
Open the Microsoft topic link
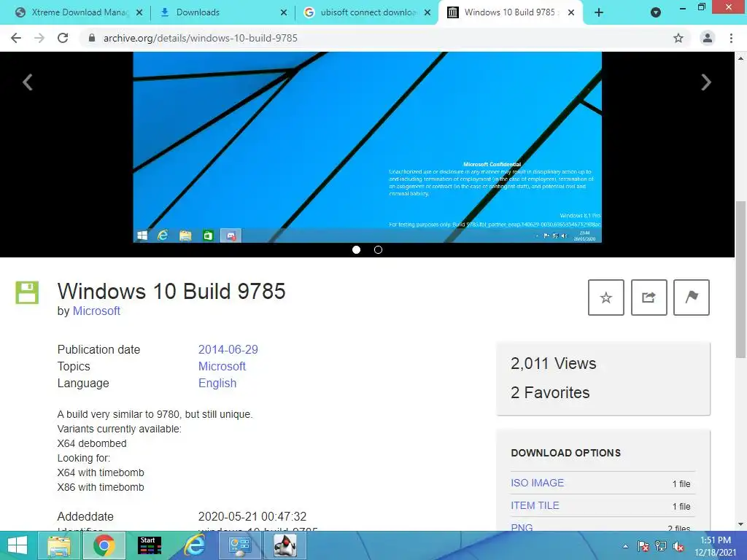click(222, 366)
